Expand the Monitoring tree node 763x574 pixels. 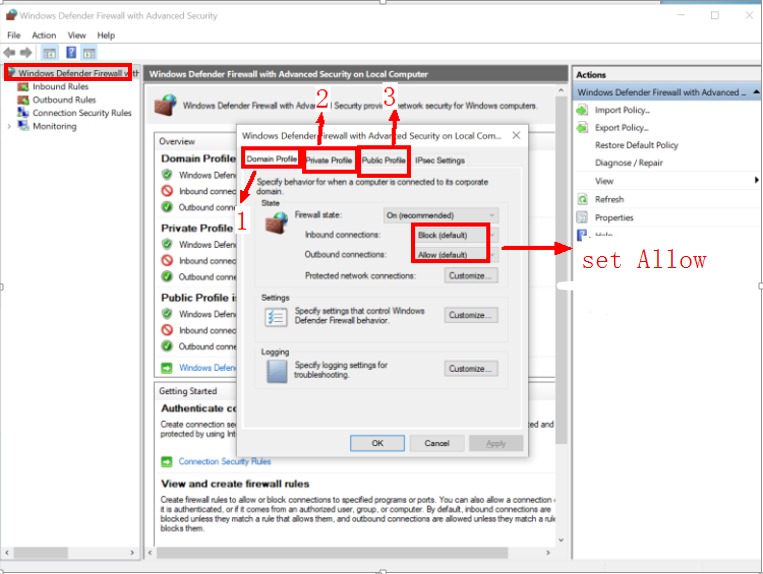(10, 127)
